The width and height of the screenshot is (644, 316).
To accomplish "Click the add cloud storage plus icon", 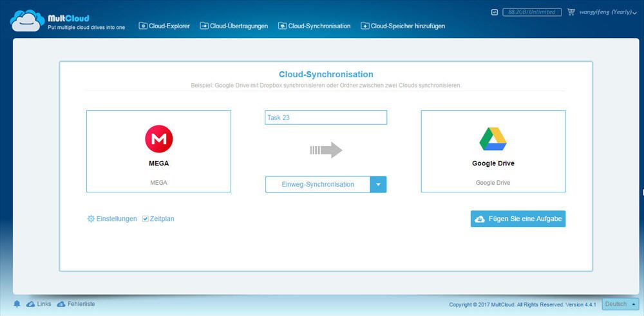I will [x=365, y=26].
